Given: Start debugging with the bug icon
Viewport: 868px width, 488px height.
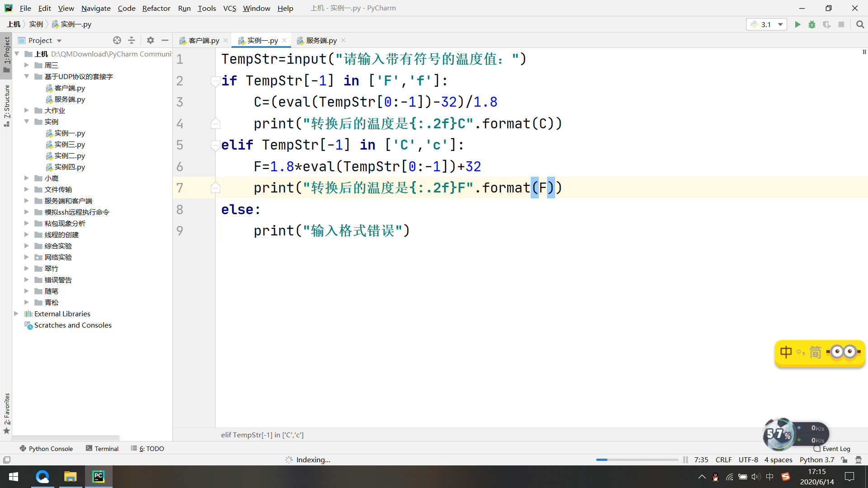Looking at the screenshot, I should click(812, 24).
